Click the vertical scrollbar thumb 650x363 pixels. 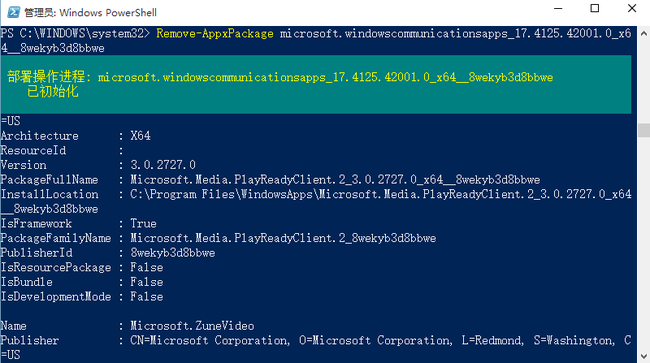click(x=644, y=130)
